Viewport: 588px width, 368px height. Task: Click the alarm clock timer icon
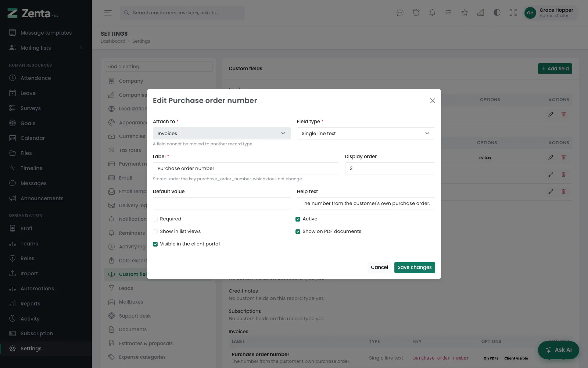click(416, 13)
